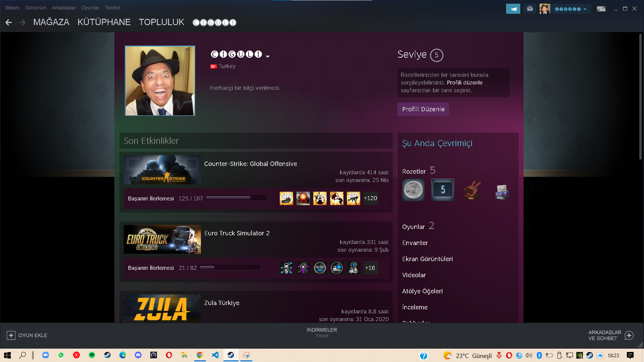Image resolution: width=644 pixels, height=362 pixels.
Task: Expand +120 more CS:GO achievements
Action: point(371,198)
